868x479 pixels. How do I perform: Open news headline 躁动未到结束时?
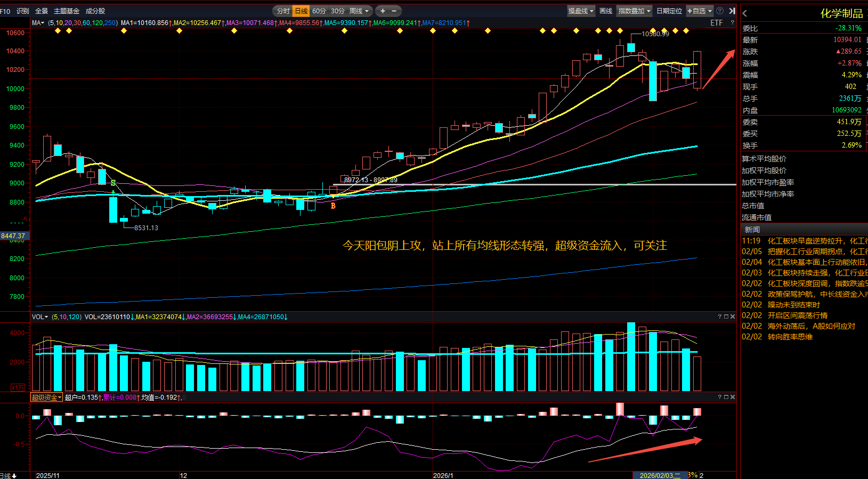793,305
